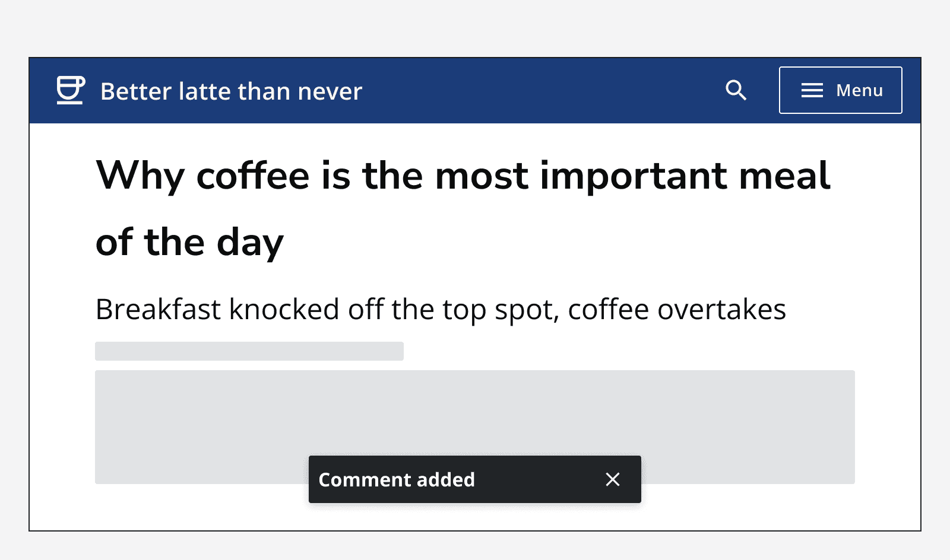
Task: Click the 'Comment added' toast message
Action: pos(397,479)
